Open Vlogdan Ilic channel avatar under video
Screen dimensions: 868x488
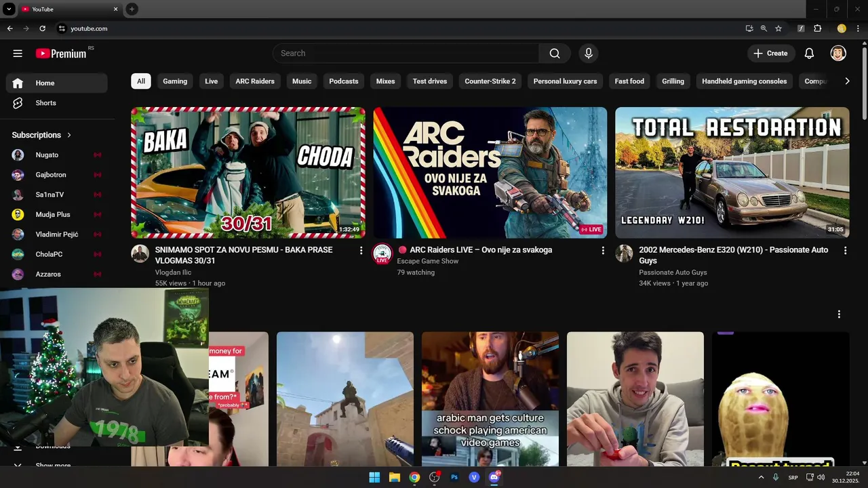click(x=140, y=253)
